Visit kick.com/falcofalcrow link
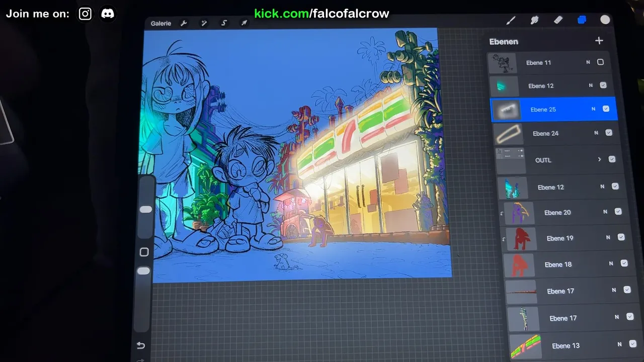The image size is (644, 362). (321, 14)
